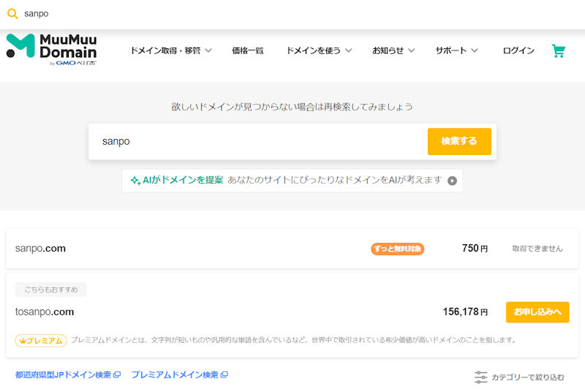The image size is (585, 392).
Task: Open the お知らせ dropdown menu
Action: 393,51
